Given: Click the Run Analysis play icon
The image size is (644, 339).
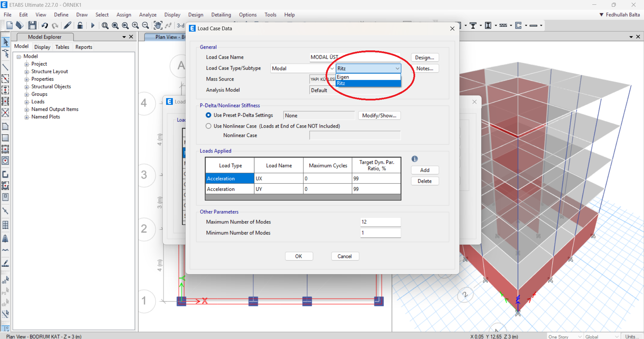Looking at the screenshot, I should (x=93, y=26).
